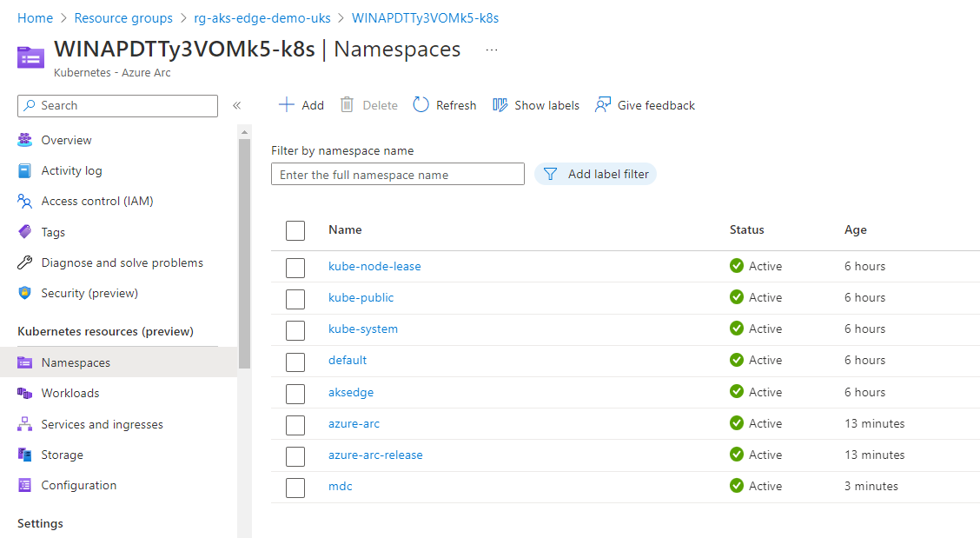Screen dimensions: 980x538
Task: Click the green status icon for kube-node-lease
Action: (x=737, y=265)
